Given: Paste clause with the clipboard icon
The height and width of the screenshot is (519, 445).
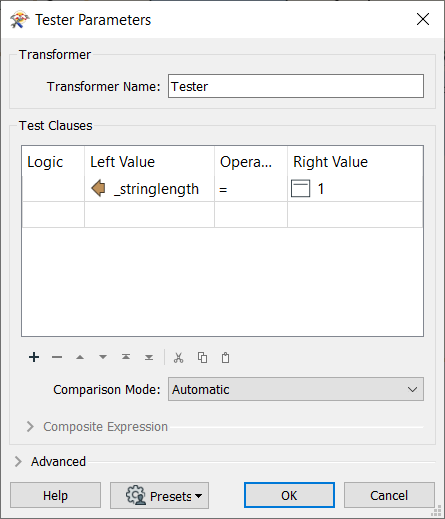Looking at the screenshot, I should [226, 357].
